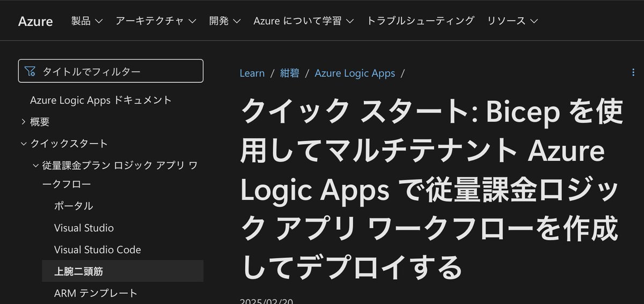Click the article date 2025/02/20 text
Screen dimensions: 644x304
pos(266,301)
